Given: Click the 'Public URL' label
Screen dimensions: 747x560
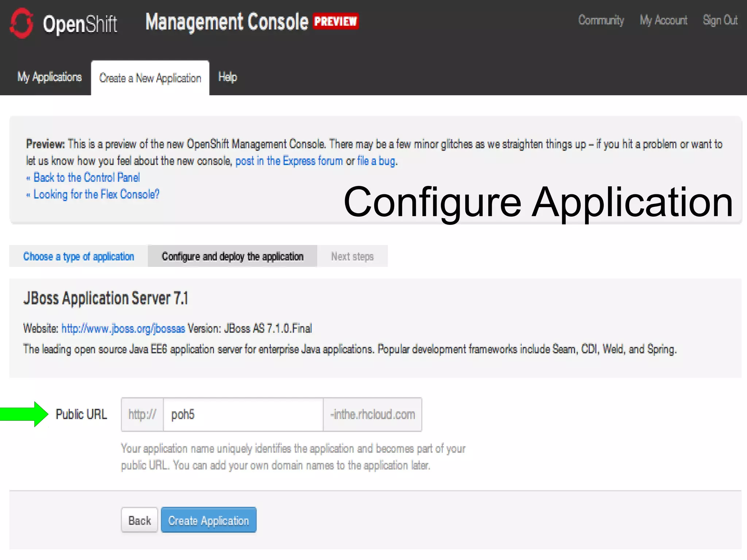Looking at the screenshot, I should [x=81, y=414].
